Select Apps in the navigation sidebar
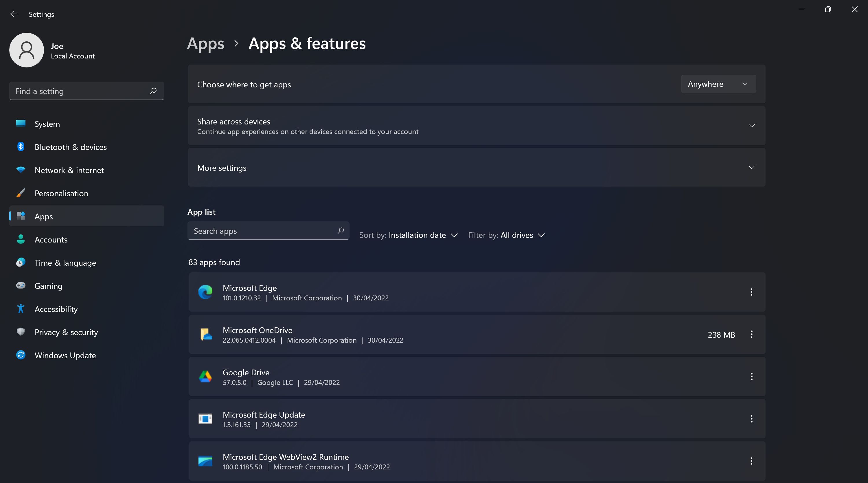This screenshot has height=483, width=868. click(43, 216)
